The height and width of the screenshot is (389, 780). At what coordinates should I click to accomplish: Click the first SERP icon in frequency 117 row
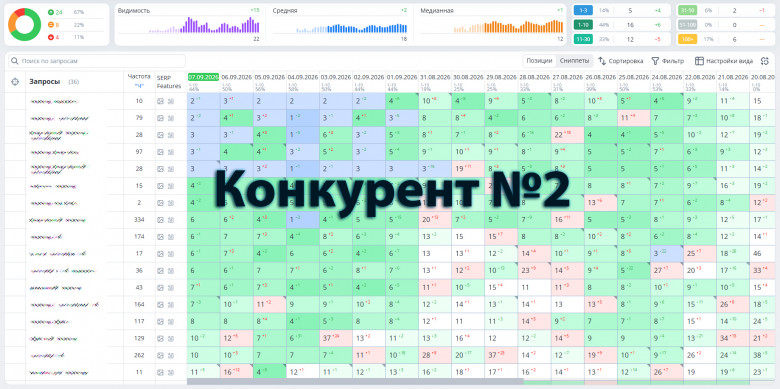tap(160, 322)
